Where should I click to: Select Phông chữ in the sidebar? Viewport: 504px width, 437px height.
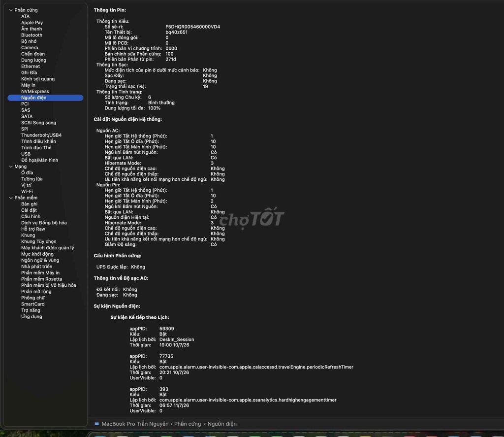pos(33,298)
